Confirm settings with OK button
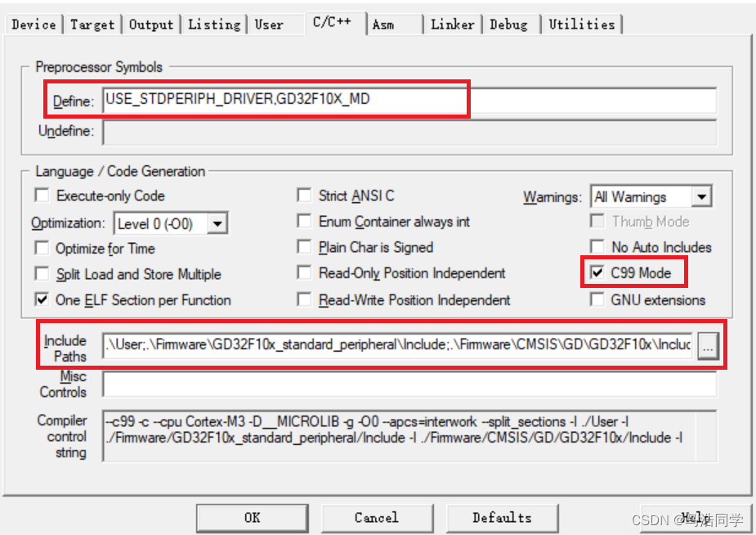 coord(253,518)
